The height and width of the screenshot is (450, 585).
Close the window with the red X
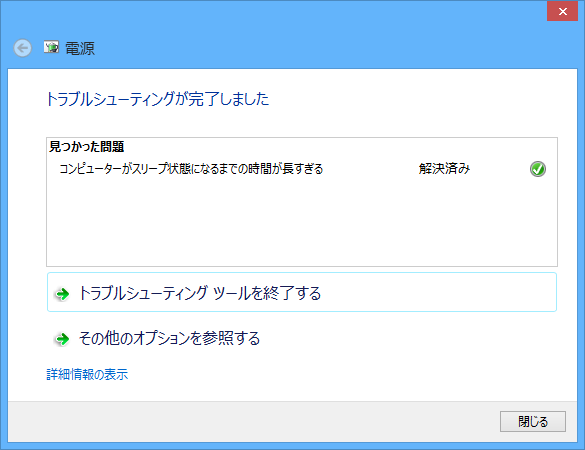tap(563, 11)
